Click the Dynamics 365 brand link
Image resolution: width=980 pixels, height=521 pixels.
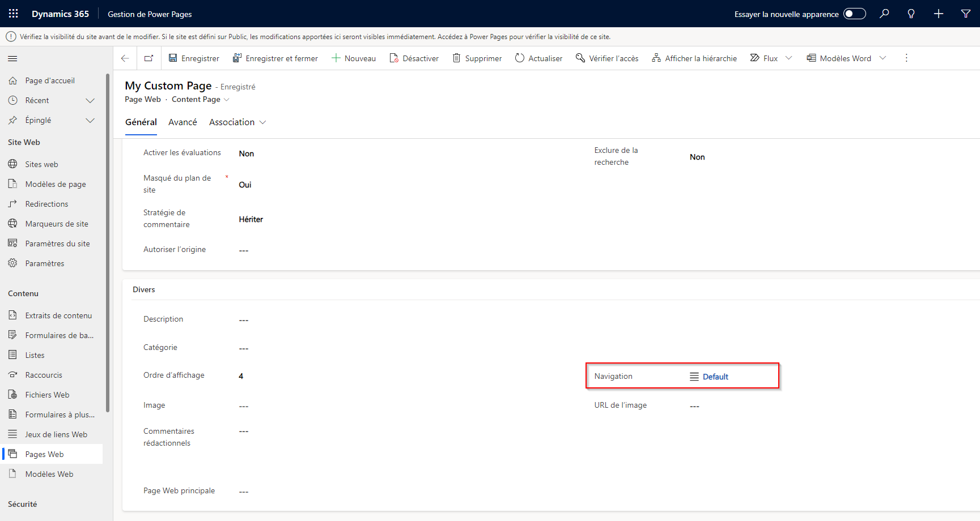point(60,14)
